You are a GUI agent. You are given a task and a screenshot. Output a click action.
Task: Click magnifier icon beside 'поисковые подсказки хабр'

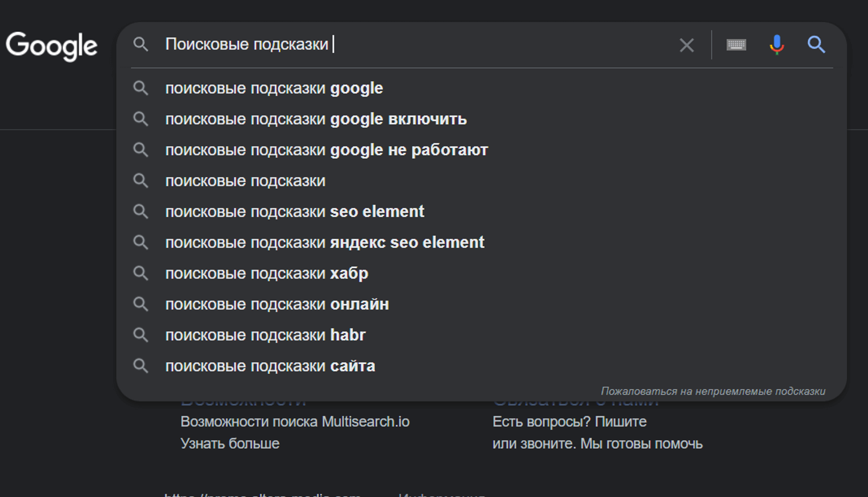pyautogui.click(x=140, y=273)
